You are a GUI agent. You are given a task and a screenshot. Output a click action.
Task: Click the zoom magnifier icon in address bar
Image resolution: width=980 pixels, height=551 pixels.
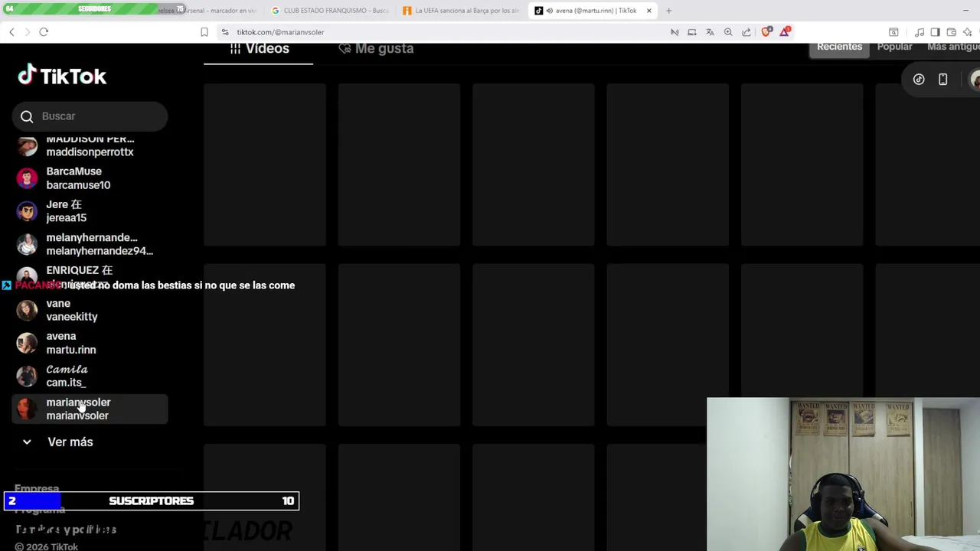(728, 32)
